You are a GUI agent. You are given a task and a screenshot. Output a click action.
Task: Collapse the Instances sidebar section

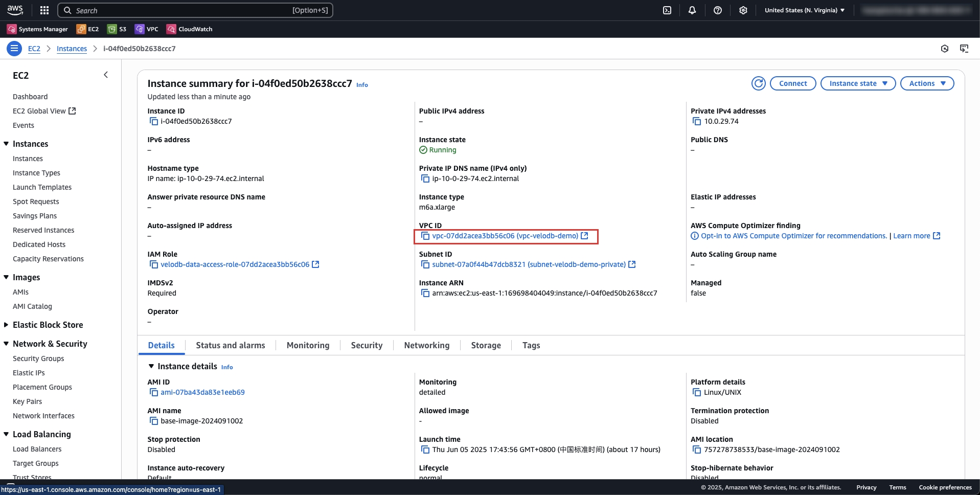click(6, 144)
